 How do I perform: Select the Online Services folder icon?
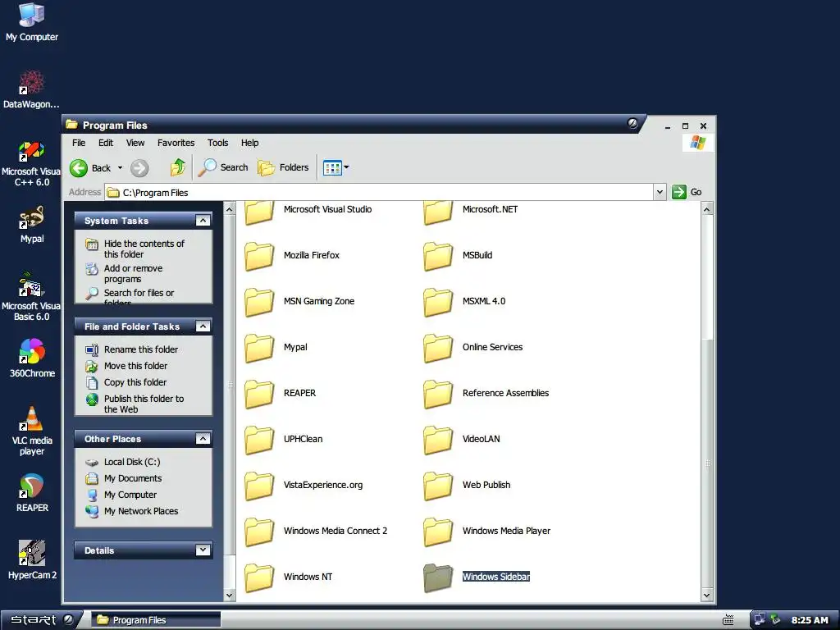coord(438,348)
